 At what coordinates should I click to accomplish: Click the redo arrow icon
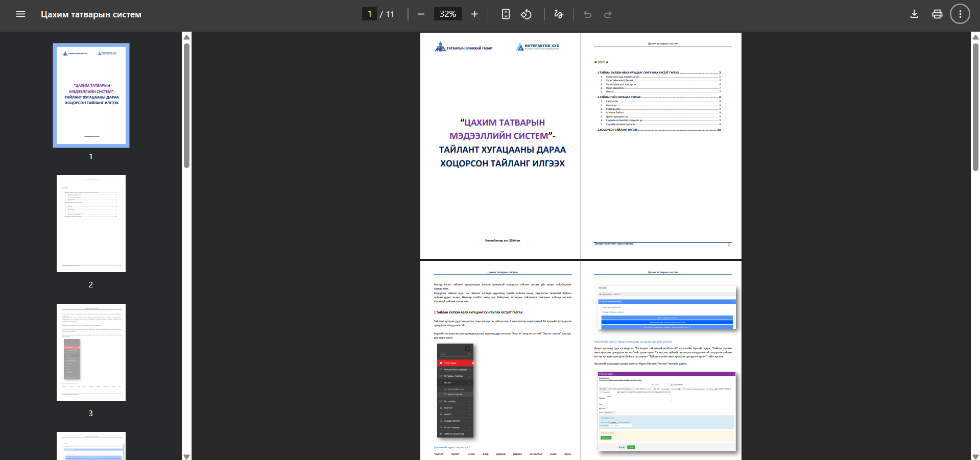[608, 14]
